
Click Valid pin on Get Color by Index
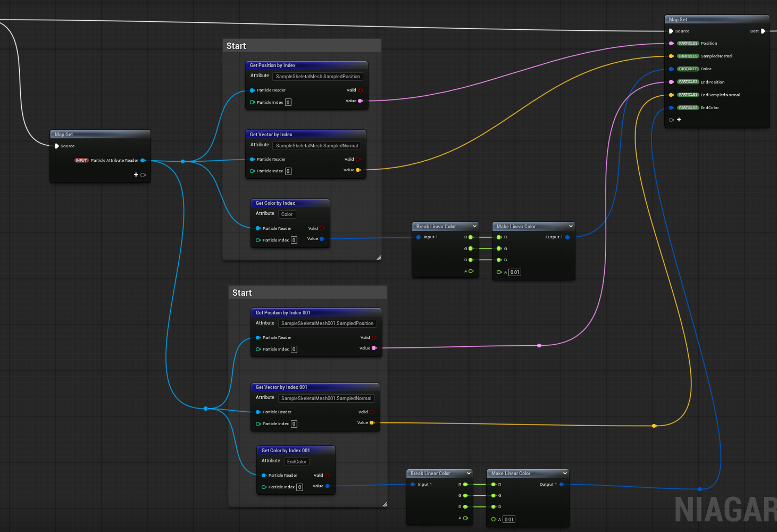tap(322, 228)
